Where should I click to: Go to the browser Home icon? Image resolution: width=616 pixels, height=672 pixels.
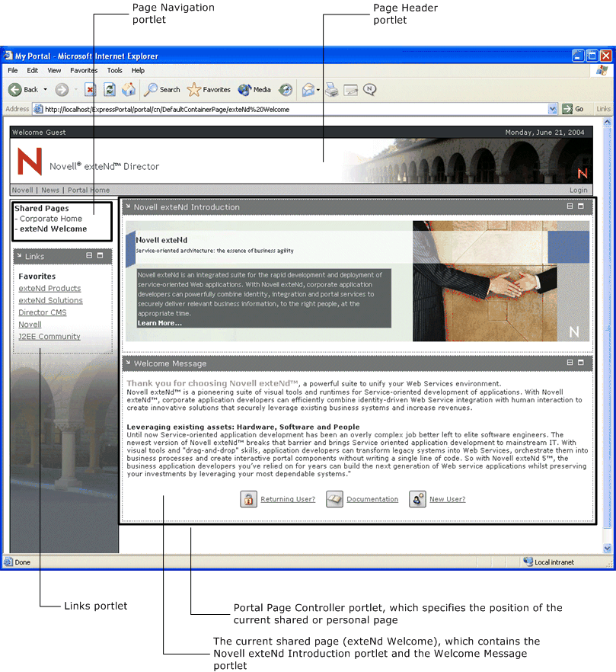pyautogui.click(x=129, y=90)
